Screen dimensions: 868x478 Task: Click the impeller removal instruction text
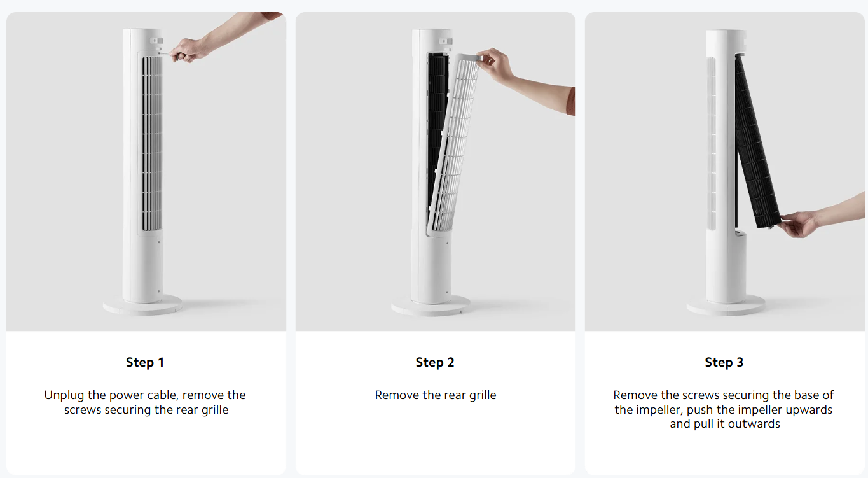pos(724,409)
